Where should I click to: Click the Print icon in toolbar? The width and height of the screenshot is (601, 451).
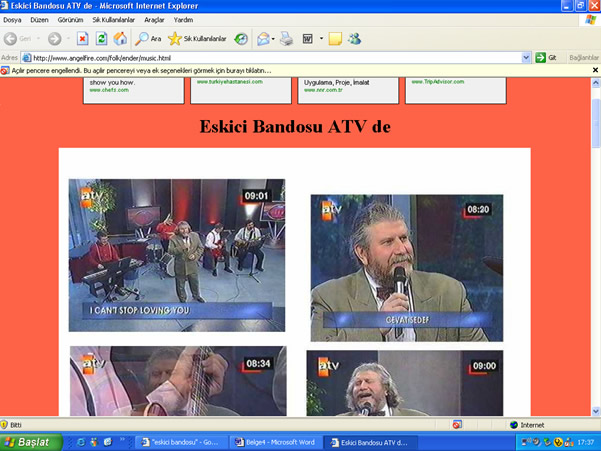pos(287,39)
